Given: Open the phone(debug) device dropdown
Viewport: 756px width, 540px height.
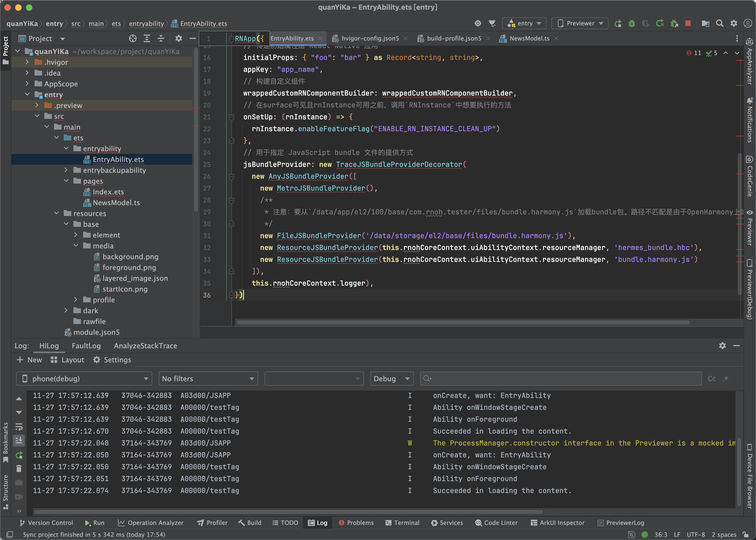Looking at the screenshot, I should pyautogui.click(x=84, y=378).
